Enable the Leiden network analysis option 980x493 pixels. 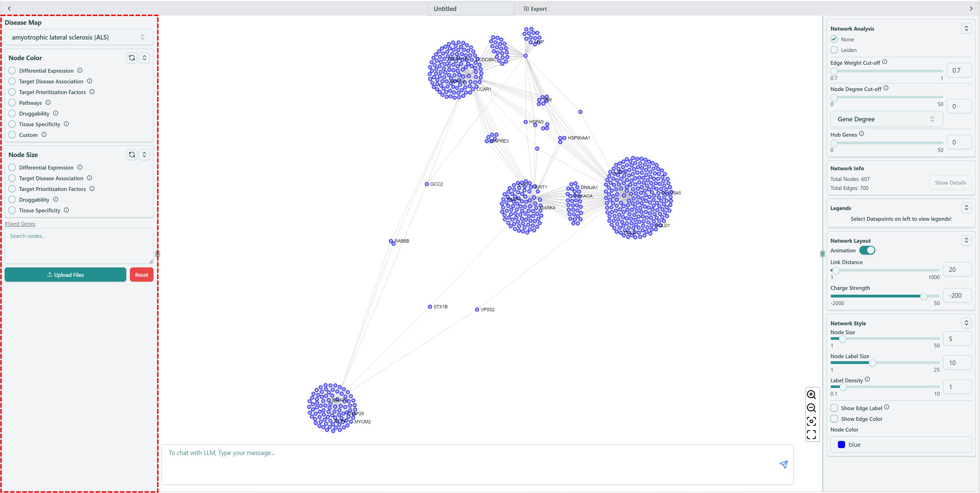tap(834, 50)
